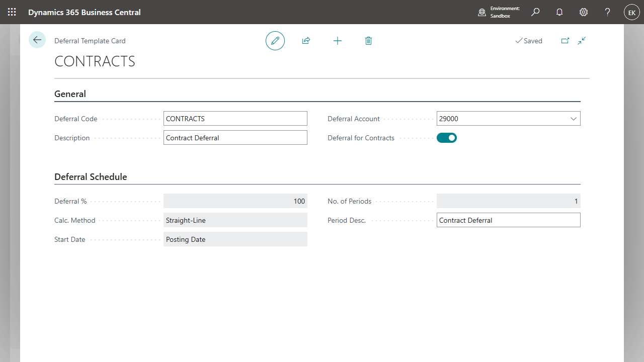Expand the Deferral Account dropdown arrow
This screenshot has width=644, height=362.
(574, 119)
